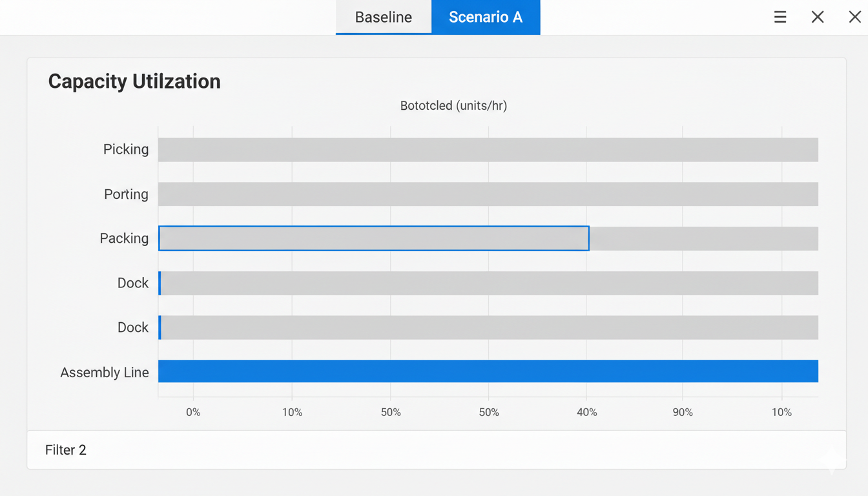Click the highlighted Packing bar

click(375, 238)
